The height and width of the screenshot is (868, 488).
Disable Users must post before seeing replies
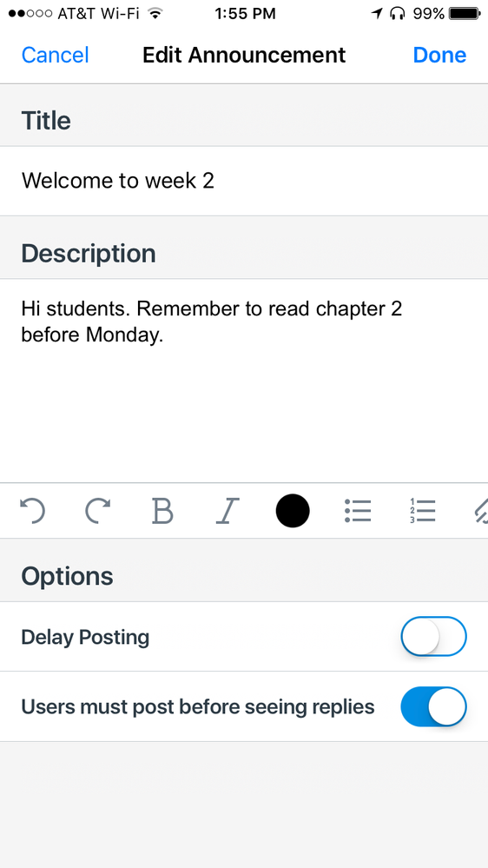pos(434,706)
